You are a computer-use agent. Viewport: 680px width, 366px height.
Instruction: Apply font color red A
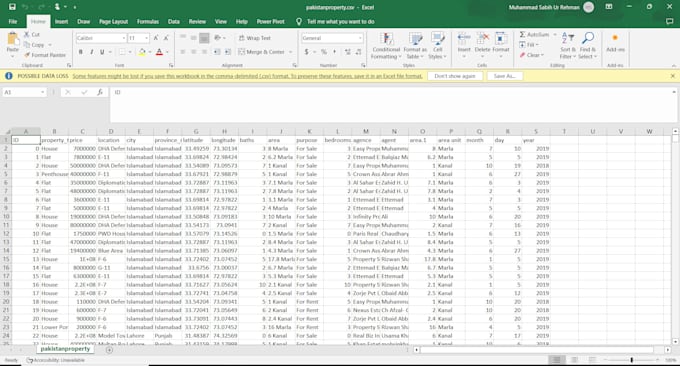tap(159, 52)
